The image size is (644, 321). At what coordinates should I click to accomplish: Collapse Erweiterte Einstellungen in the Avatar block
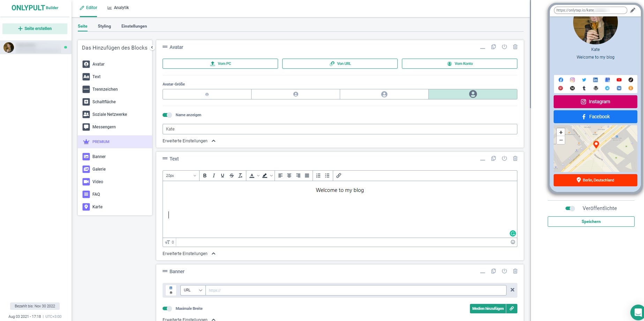pyautogui.click(x=189, y=141)
